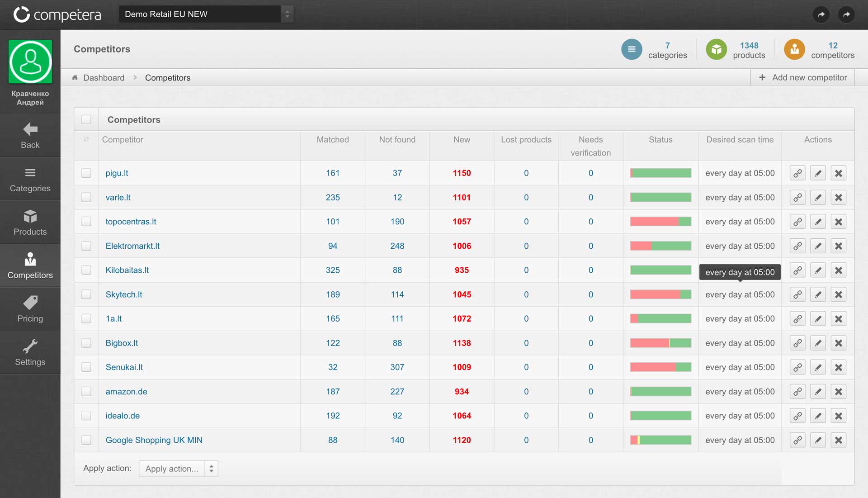
Task: Click the status bar for Skytech.lt
Action: 660,294
